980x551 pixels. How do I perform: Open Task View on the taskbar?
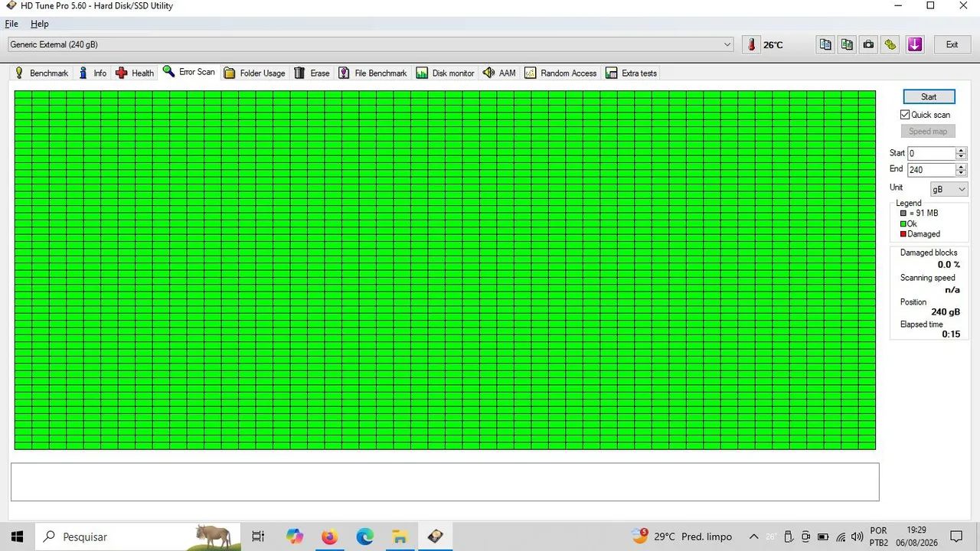coord(258,536)
